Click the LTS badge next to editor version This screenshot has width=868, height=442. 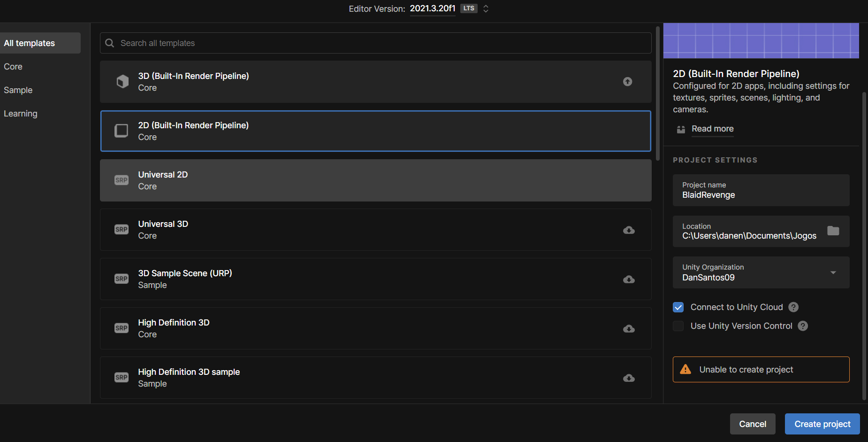pyautogui.click(x=469, y=8)
